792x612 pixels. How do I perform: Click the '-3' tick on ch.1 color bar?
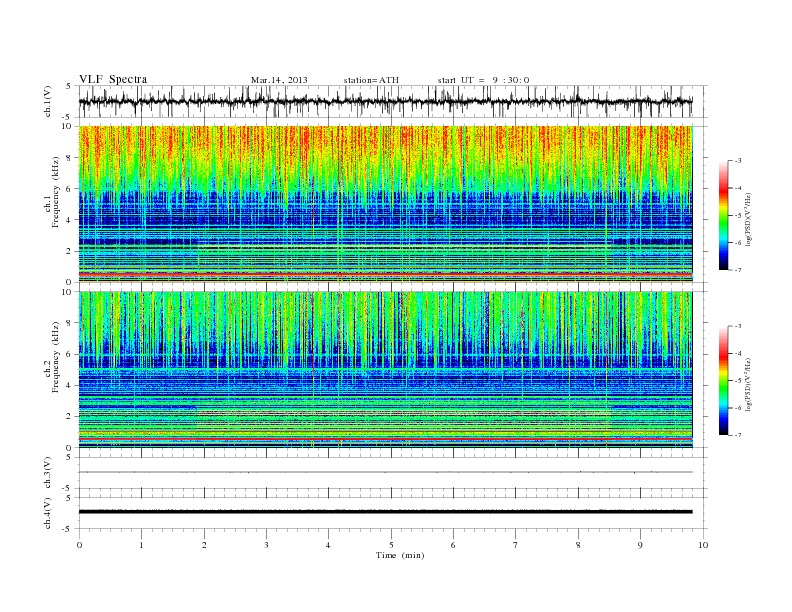click(x=737, y=161)
